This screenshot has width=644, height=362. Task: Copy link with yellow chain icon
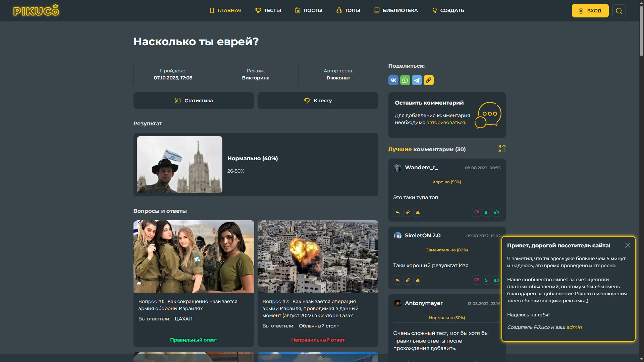tap(428, 80)
